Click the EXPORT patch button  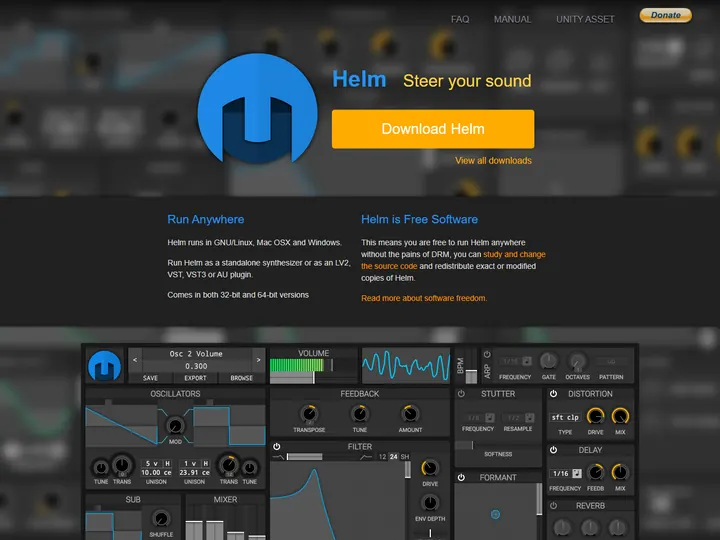tap(195, 378)
